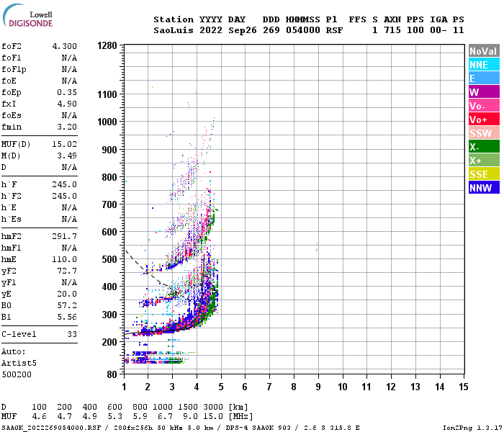Click the year 2022 in header

211,30
